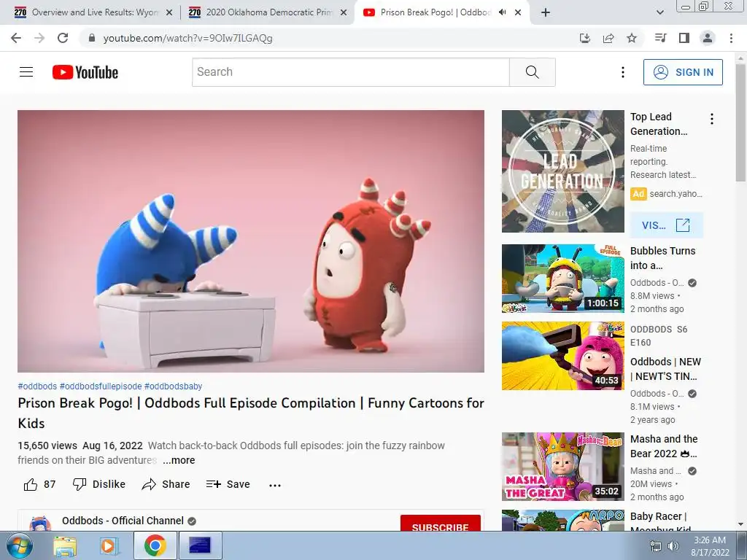Click the SIGN IN button
The height and width of the screenshot is (560, 747).
coord(683,72)
